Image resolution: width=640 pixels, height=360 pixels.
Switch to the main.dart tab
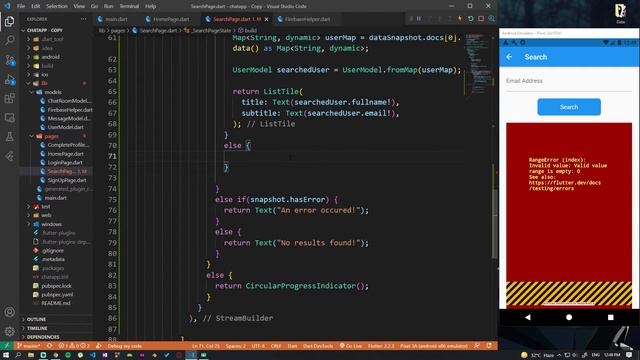pyautogui.click(x=116, y=19)
